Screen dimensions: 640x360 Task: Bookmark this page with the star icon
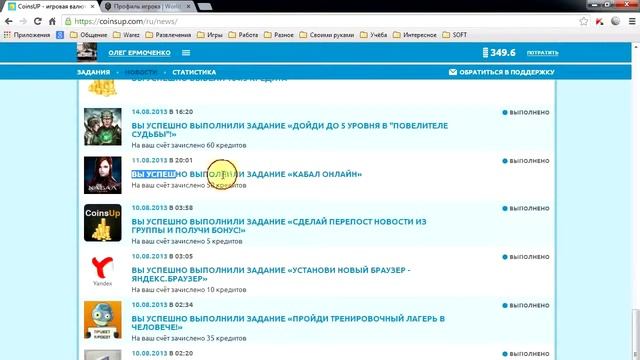[584, 21]
